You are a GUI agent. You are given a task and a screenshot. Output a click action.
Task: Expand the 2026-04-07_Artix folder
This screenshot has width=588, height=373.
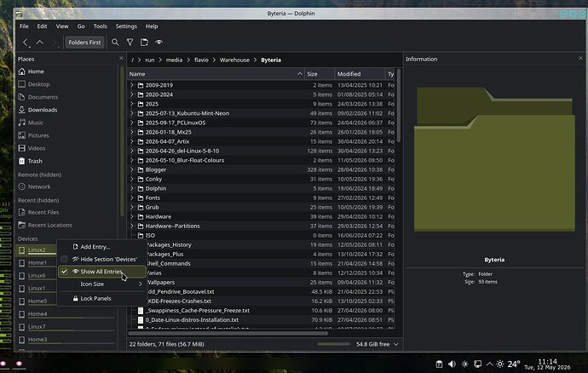132,141
